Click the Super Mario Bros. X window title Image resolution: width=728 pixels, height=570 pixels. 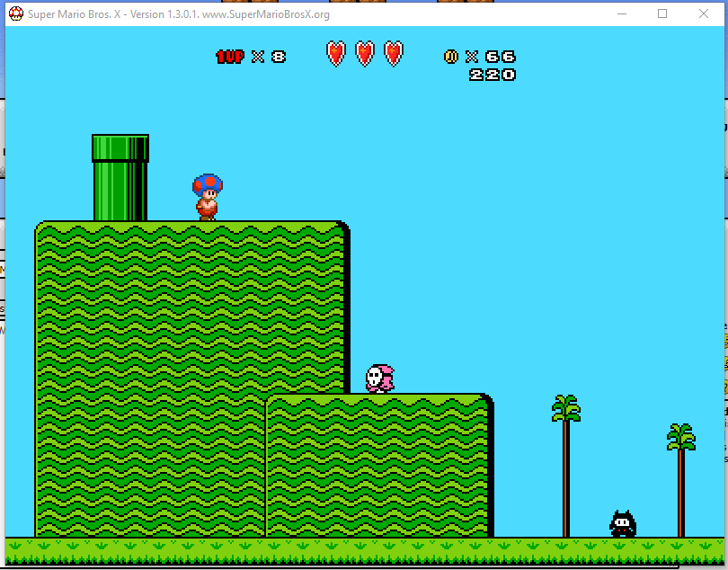click(x=179, y=14)
